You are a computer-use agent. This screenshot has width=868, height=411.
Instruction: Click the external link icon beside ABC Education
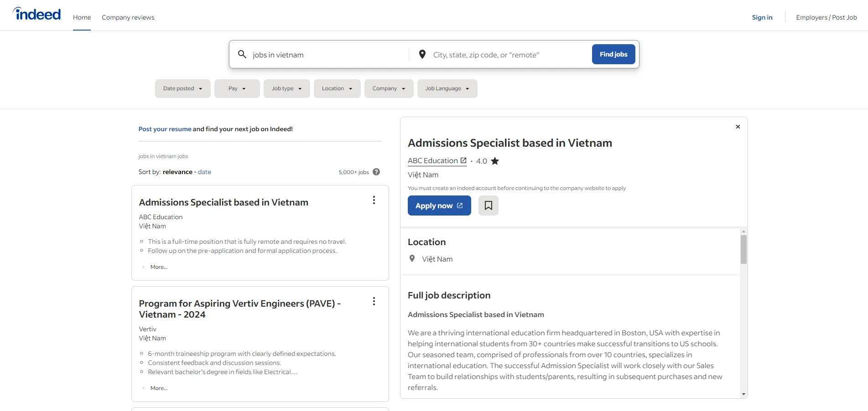coord(463,160)
